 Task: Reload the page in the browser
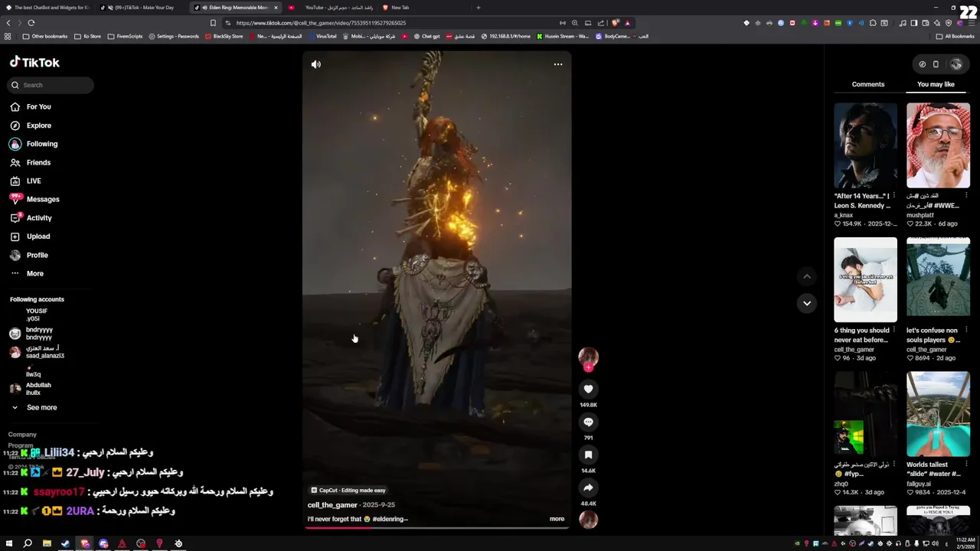click(31, 23)
